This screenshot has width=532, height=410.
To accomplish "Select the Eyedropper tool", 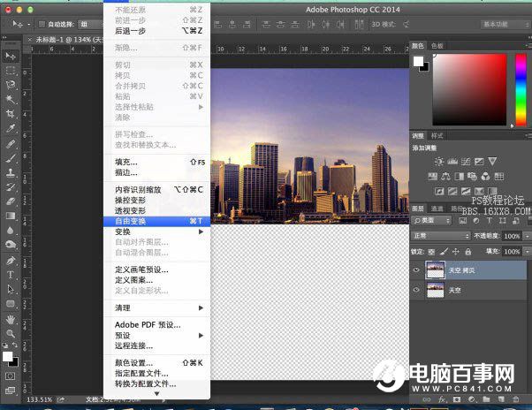I will coord(11,128).
